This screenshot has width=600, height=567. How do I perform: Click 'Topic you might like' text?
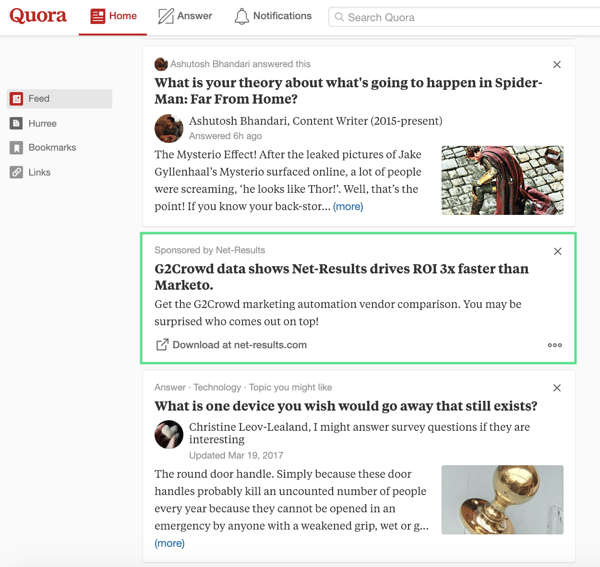(290, 388)
